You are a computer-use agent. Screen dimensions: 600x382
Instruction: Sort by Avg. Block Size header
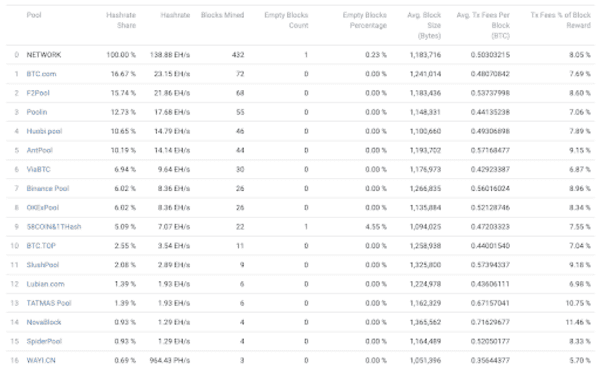pos(424,25)
